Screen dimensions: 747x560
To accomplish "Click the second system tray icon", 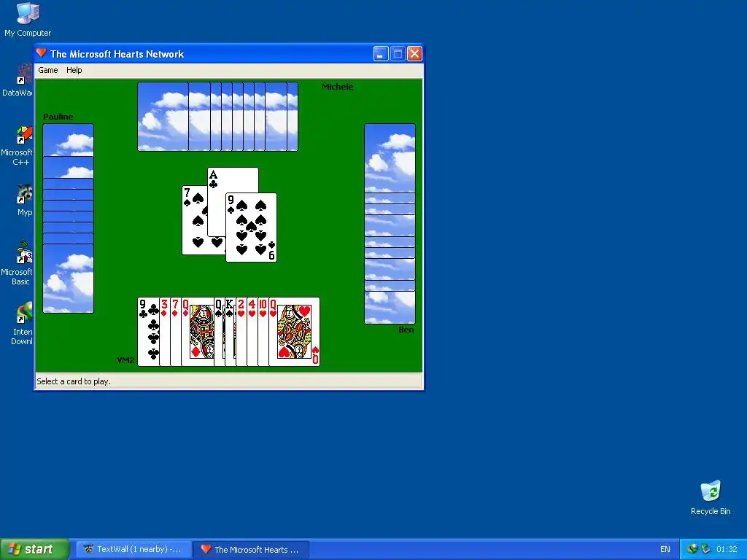I will tap(706, 550).
